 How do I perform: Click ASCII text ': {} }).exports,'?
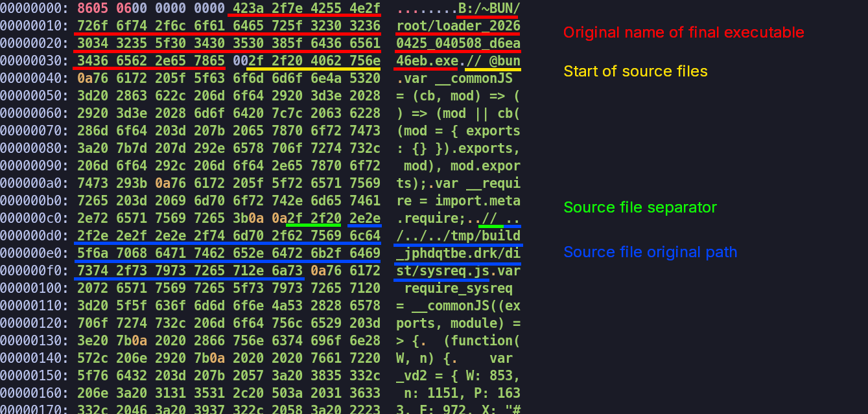tap(458, 148)
